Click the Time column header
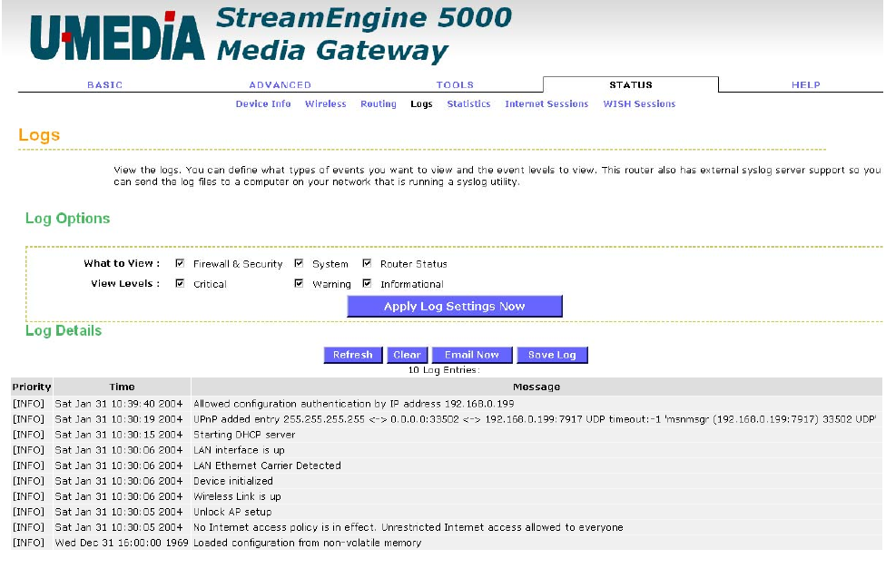The height and width of the screenshot is (588, 886). pos(122,387)
